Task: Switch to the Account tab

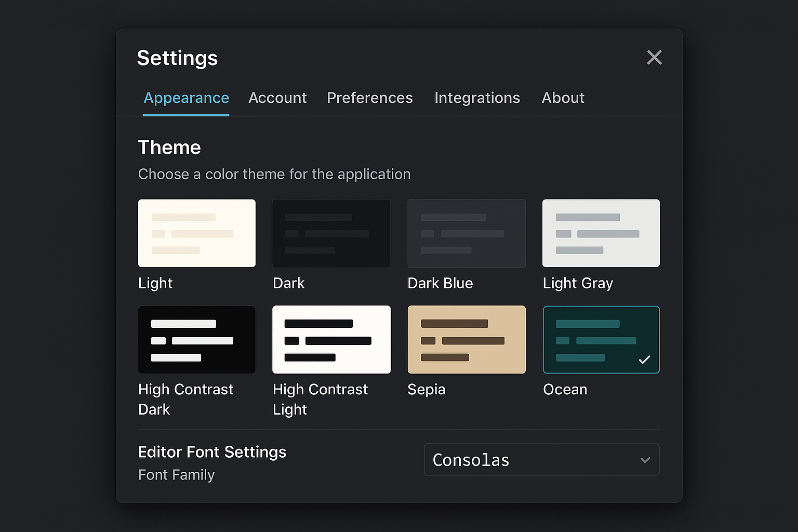Action: click(277, 98)
